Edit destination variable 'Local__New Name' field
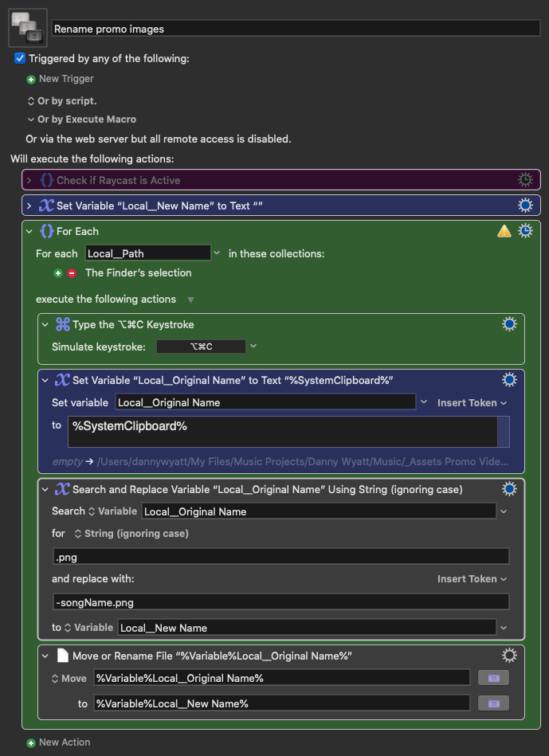Screen dimensions: 549x756 (307, 627)
